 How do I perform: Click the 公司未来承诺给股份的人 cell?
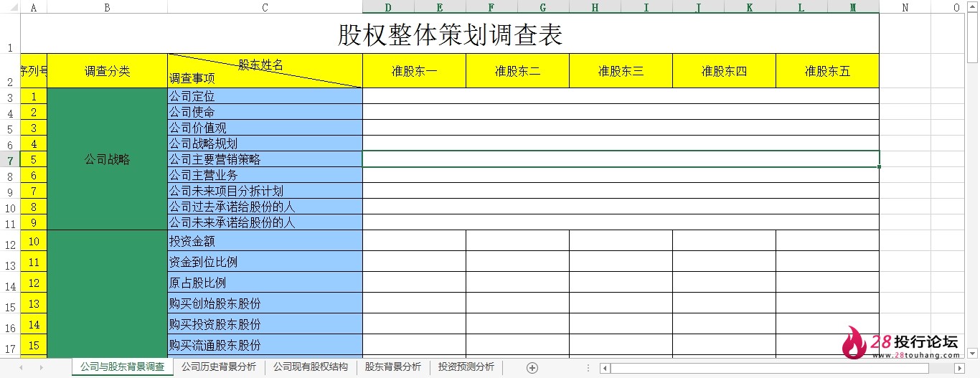(x=265, y=222)
